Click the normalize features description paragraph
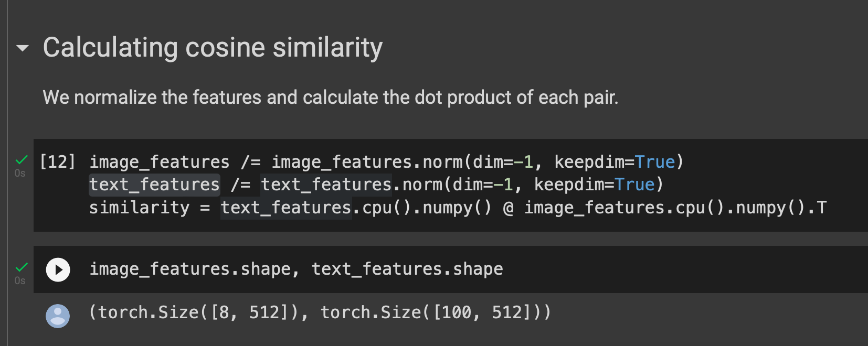This screenshot has height=346, width=868. pos(330,98)
